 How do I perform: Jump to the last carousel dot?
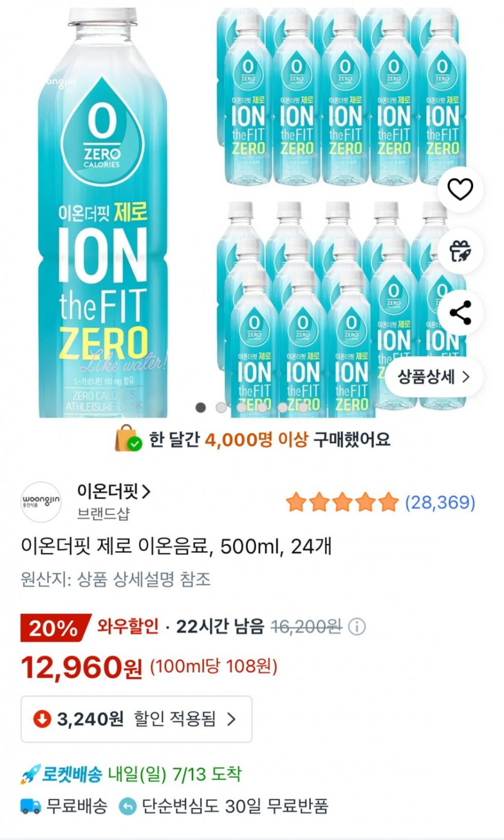(x=303, y=408)
